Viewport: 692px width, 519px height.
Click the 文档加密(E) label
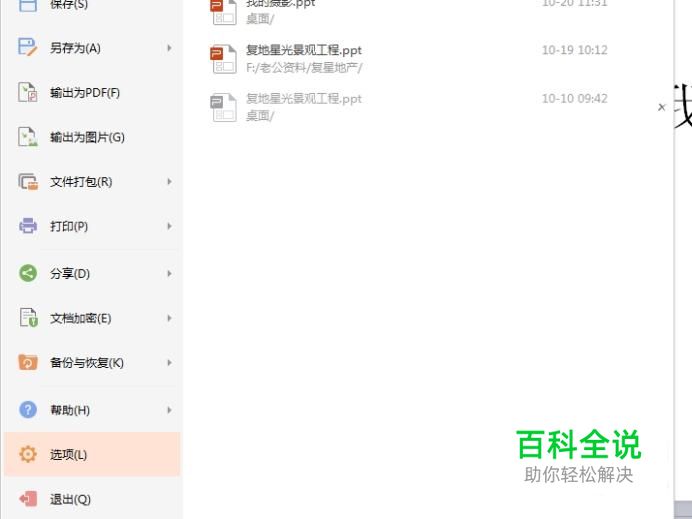[x=80, y=318]
